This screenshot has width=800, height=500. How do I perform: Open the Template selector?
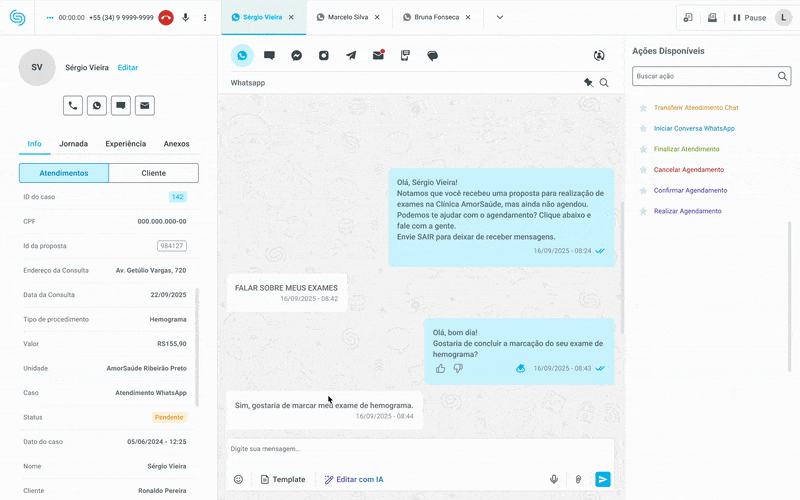click(283, 480)
